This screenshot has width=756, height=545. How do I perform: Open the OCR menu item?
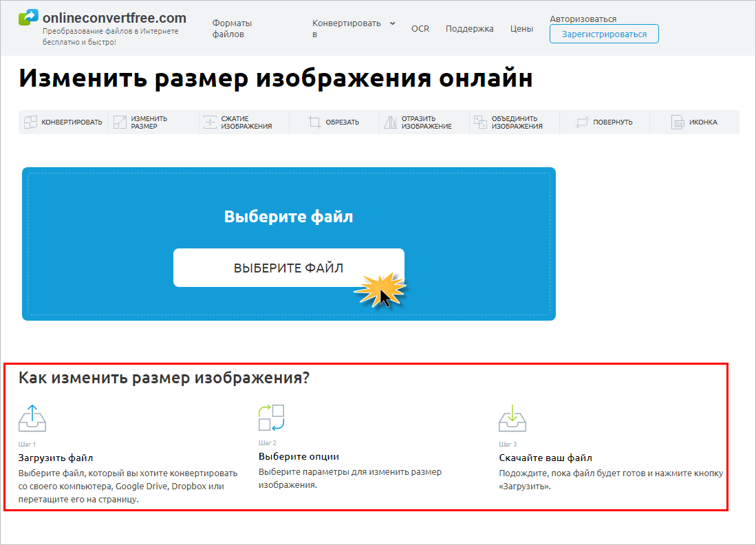coord(420,28)
